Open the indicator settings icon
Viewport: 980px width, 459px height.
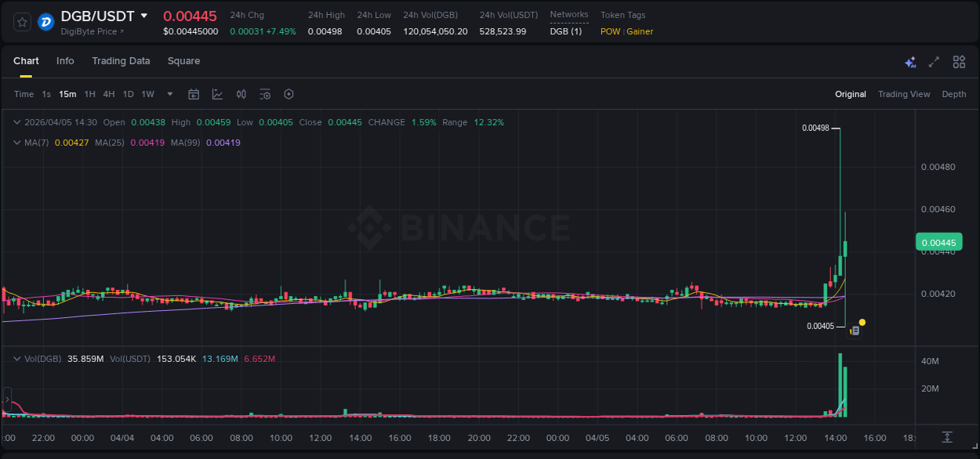point(264,94)
